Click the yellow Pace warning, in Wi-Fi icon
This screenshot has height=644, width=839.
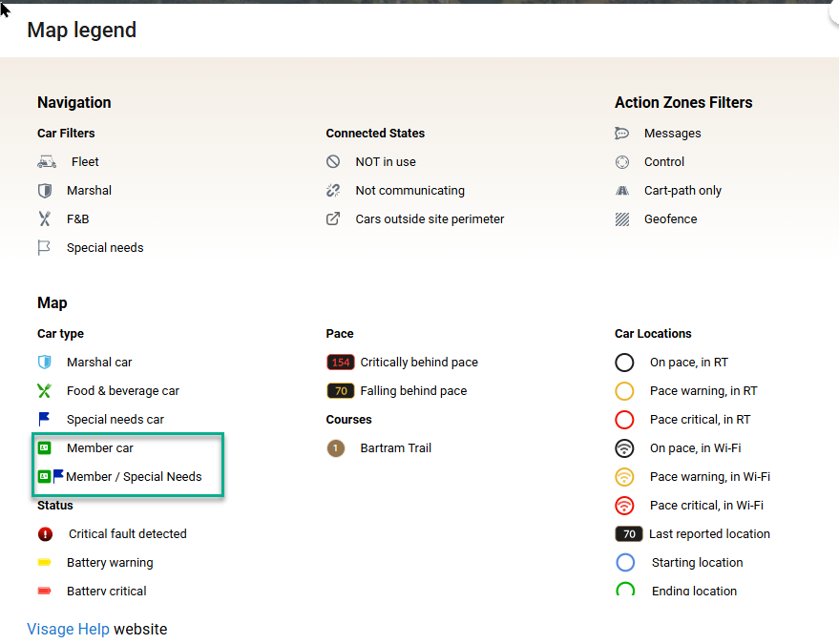pos(624,477)
